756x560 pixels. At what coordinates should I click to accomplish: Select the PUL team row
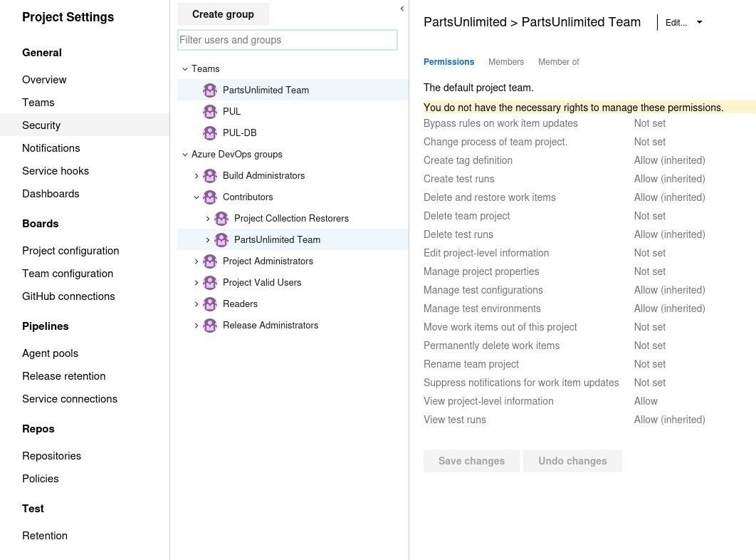tap(293, 112)
